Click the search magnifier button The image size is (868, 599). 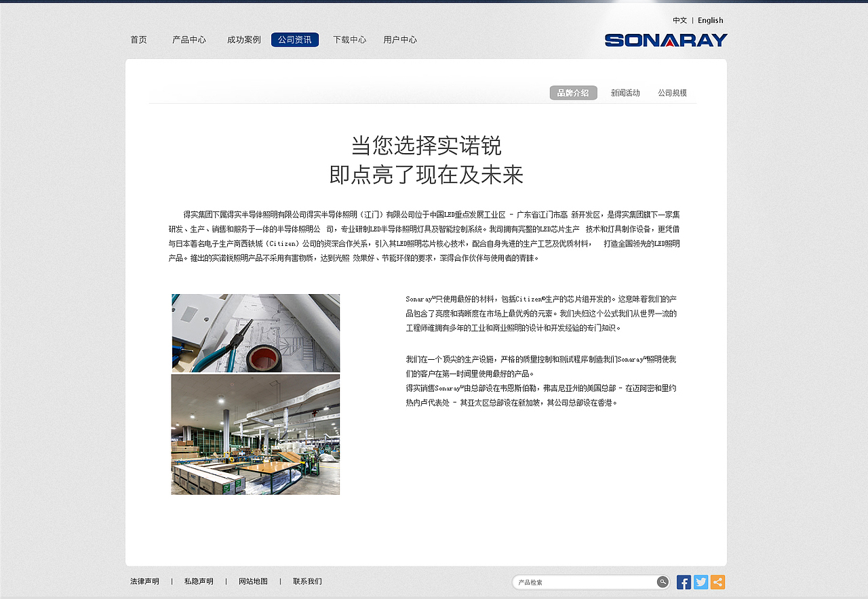(663, 582)
